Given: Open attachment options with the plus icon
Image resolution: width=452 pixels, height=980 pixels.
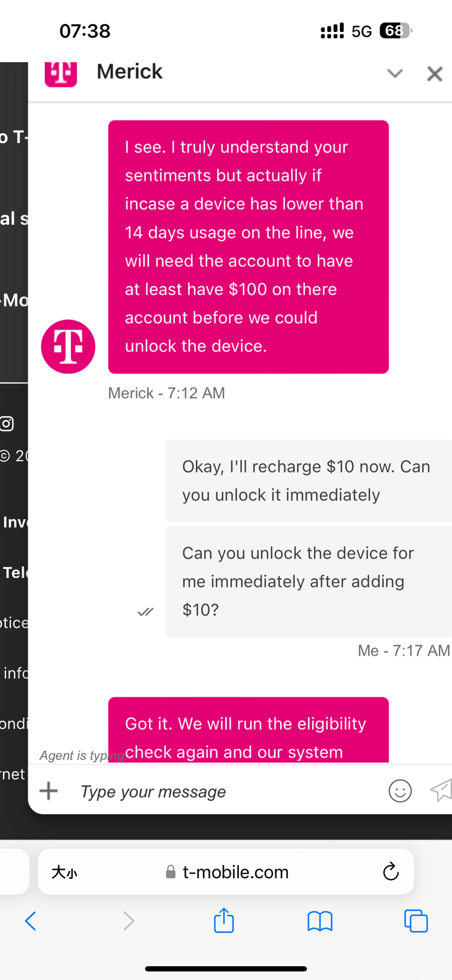Looking at the screenshot, I should 49,791.
